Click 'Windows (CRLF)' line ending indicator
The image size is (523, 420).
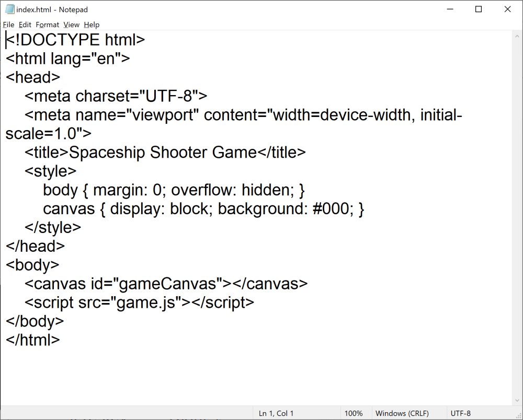point(402,413)
